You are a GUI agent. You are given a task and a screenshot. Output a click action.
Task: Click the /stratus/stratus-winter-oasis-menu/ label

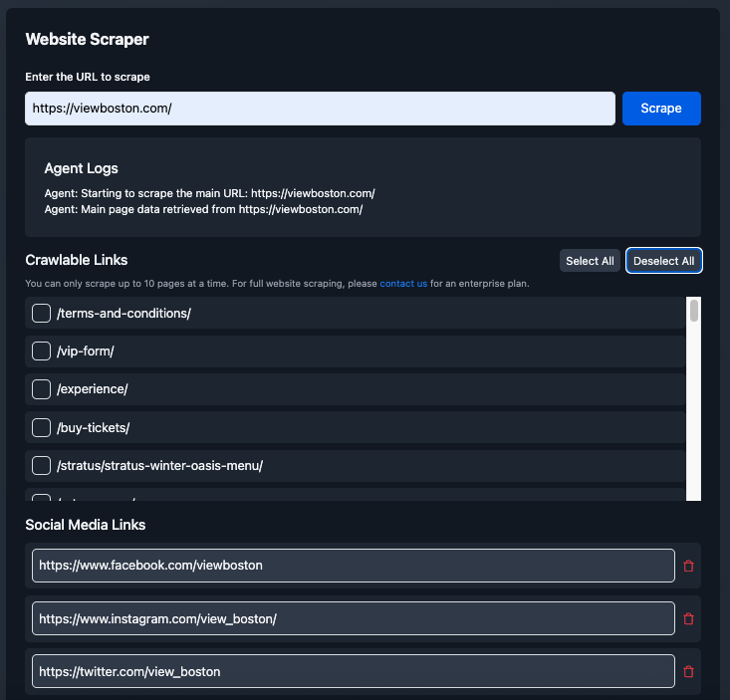click(x=159, y=465)
